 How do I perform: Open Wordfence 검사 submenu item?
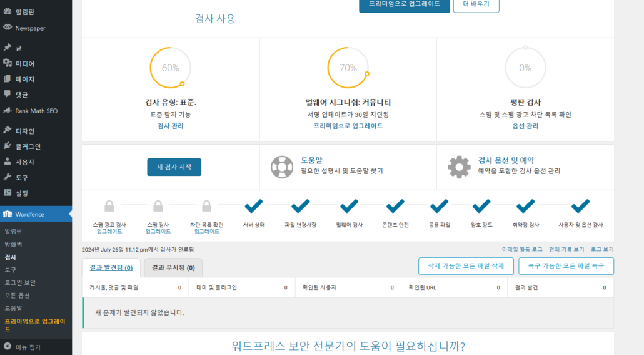(10, 257)
